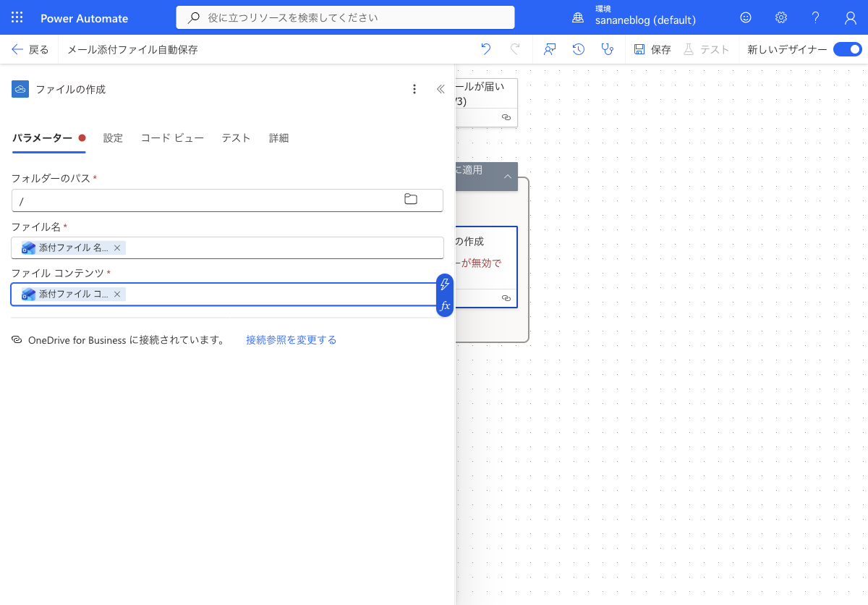This screenshot has width=868, height=605.
Task: Click the テスト button in the toolbar
Action: 706,49
